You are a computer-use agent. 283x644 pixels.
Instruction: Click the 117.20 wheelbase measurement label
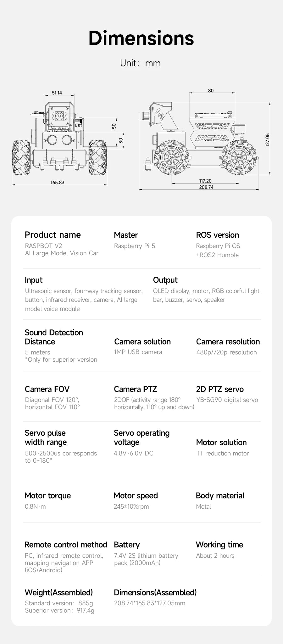pyautogui.click(x=205, y=181)
